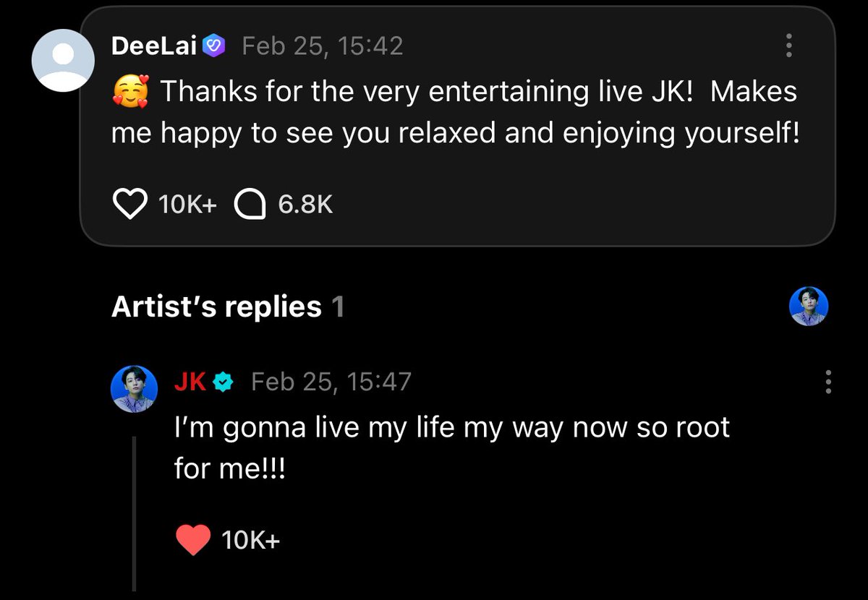Click the smiling hearts emoji in DeeLai's post
This screenshot has height=600, width=868.
tap(130, 93)
